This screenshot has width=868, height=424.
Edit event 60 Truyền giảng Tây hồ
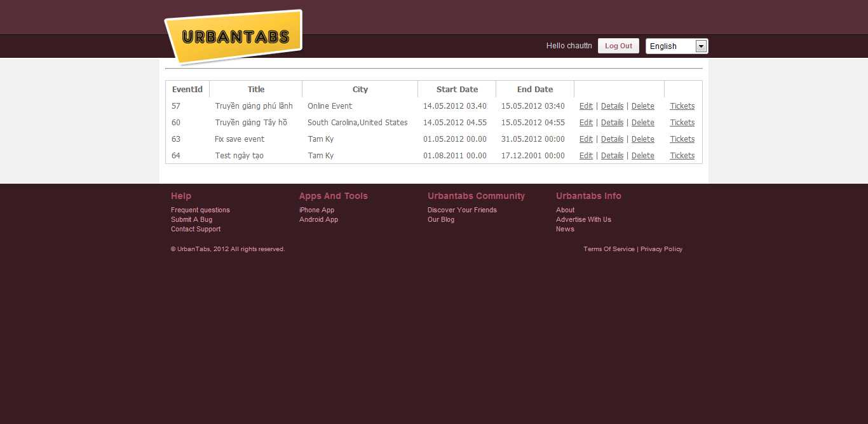(x=586, y=123)
